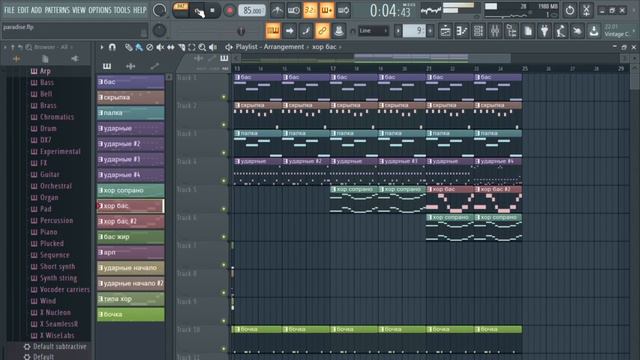Viewport: 640px width, 360px height.
Task: Open the ADD menu
Action: pos(36,10)
